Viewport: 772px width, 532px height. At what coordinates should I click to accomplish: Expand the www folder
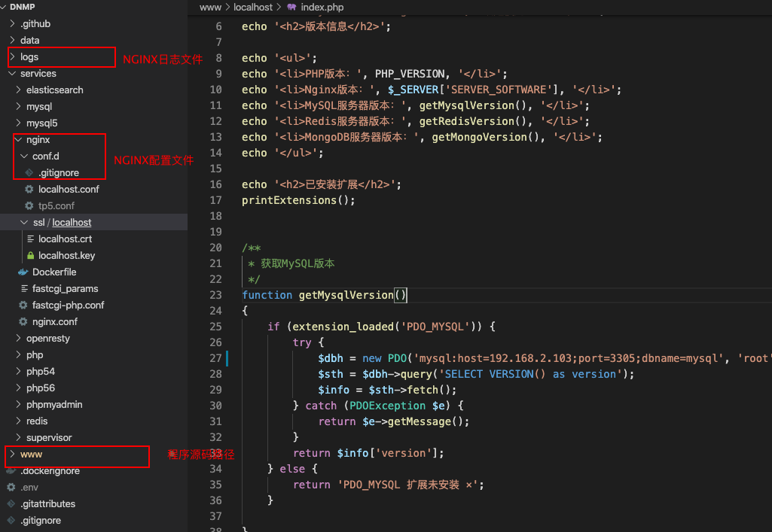[12, 454]
